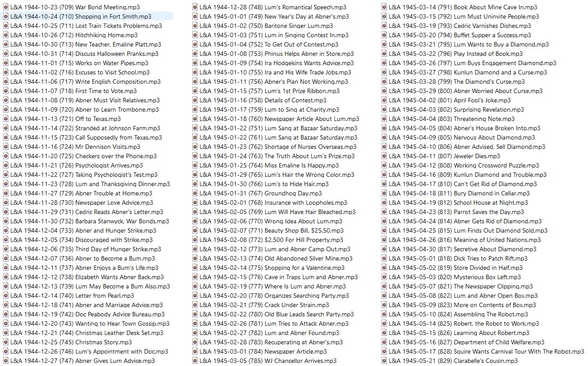This screenshot has width=588, height=366.
Task: Select the Letter from Pearl.mp3 file
Action: [72, 296]
